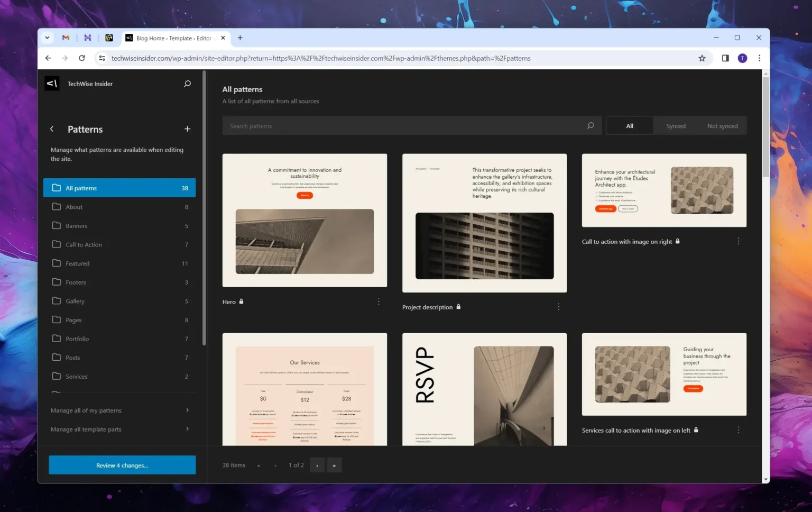Click the Review 4 changes button
Image resolution: width=812 pixels, height=512 pixels.
[122, 465]
